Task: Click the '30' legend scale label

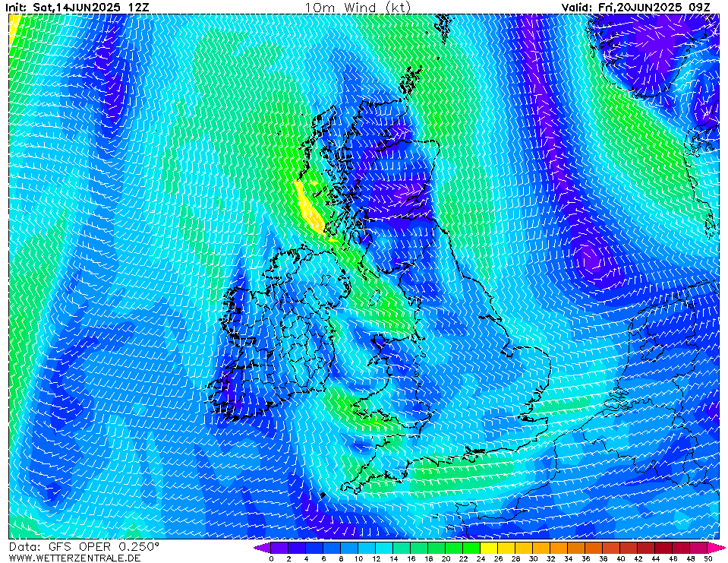Action: pos(533,558)
